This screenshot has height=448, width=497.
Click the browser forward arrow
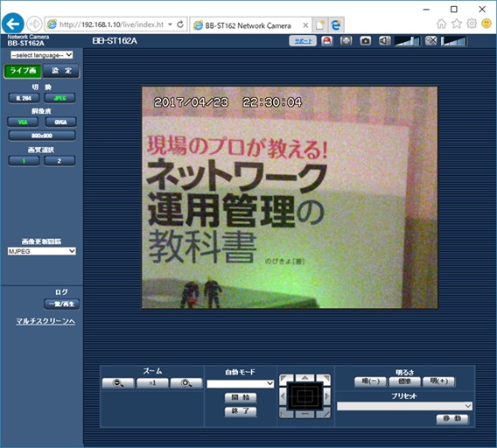[34, 24]
